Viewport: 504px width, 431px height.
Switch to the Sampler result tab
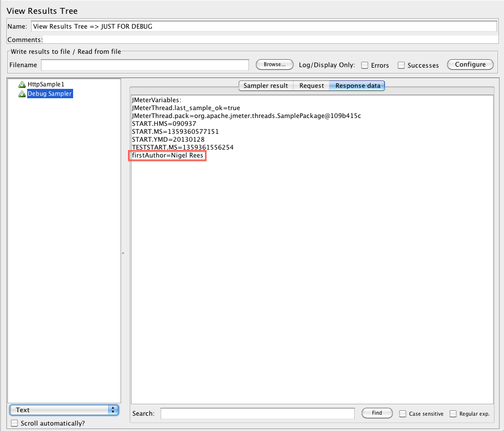pyautogui.click(x=266, y=86)
